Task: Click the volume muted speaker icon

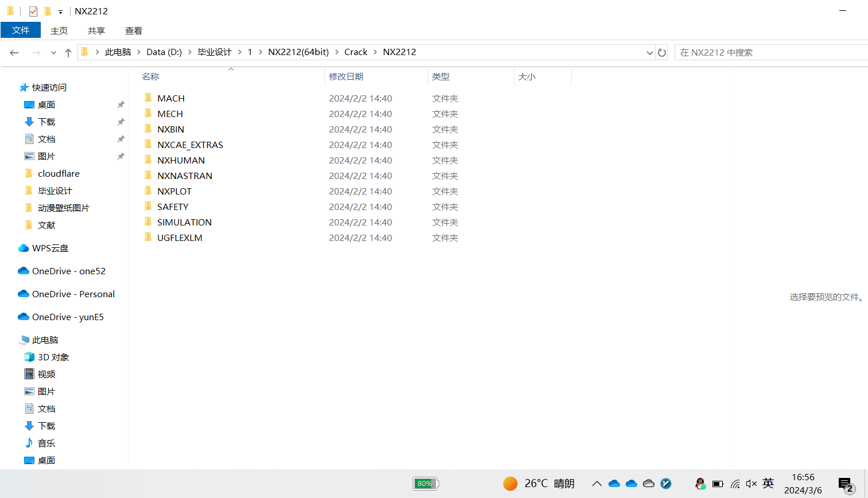Action: (751, 484)
